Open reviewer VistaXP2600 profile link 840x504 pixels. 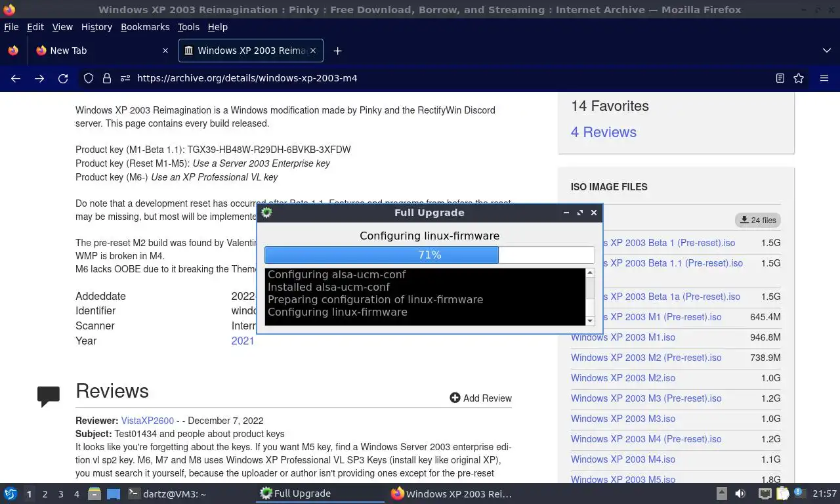coord(147,421)
